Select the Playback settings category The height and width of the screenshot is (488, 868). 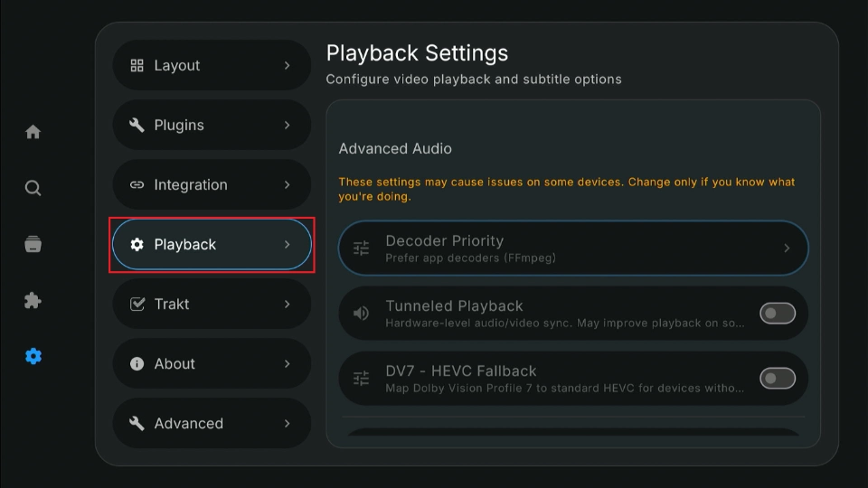[x=212, y=245]
